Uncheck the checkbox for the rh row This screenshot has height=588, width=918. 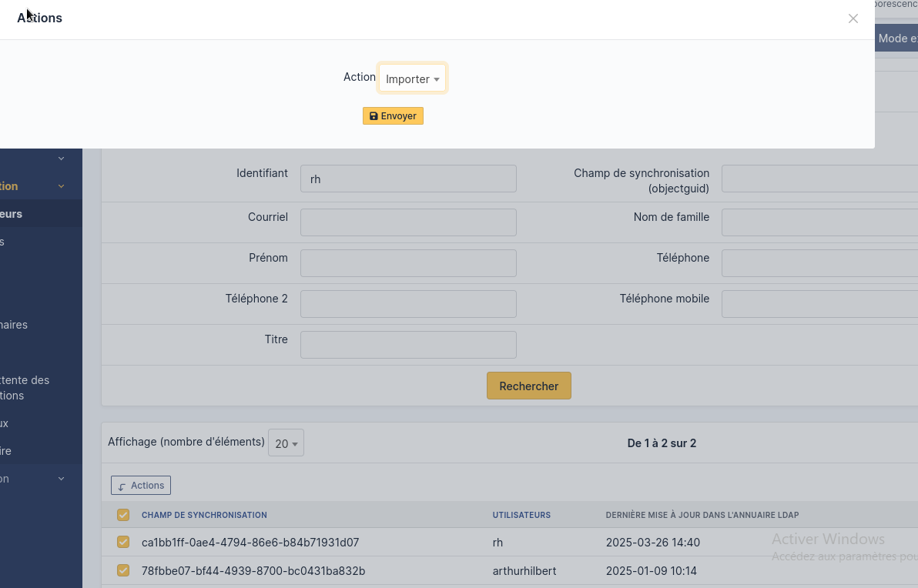(x=123, y=543)
